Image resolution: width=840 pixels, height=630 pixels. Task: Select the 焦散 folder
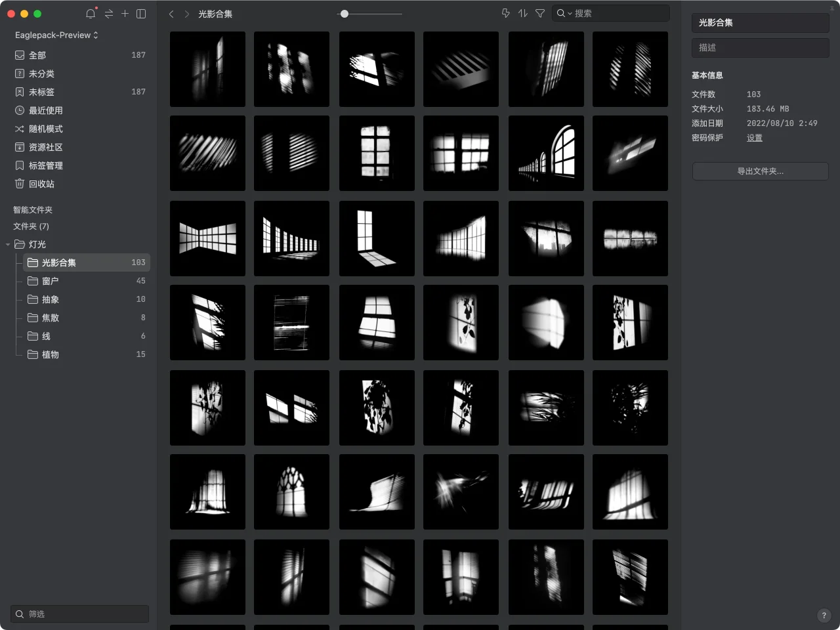pos(87,318)
